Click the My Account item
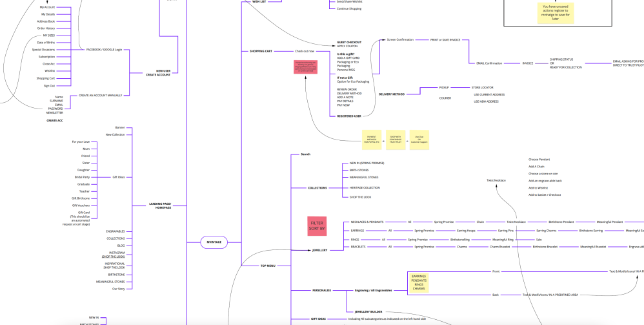This screenshot has width=644, height=325. point(47,7)
